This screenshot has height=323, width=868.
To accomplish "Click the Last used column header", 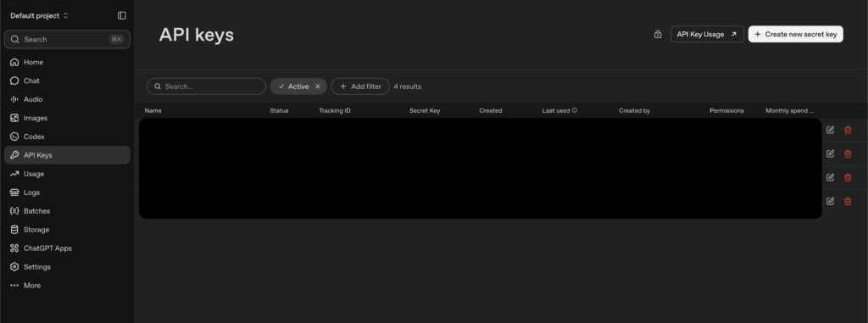I will pyautogui.click(x=556, y=111).
